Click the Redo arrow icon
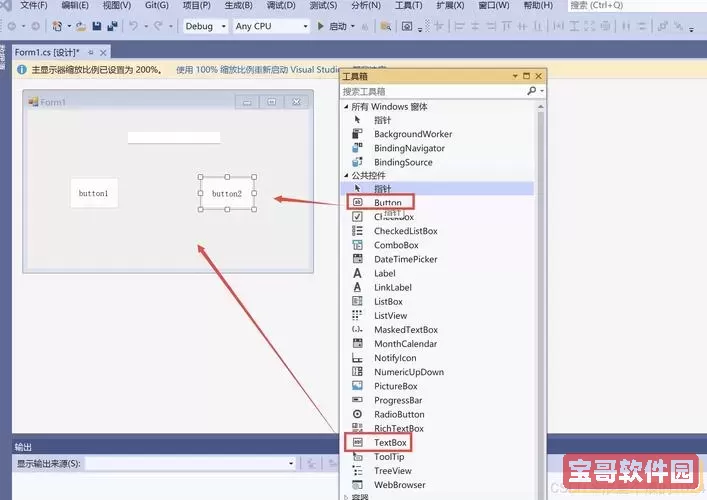707x500 pixels. (x=158, y=26)
